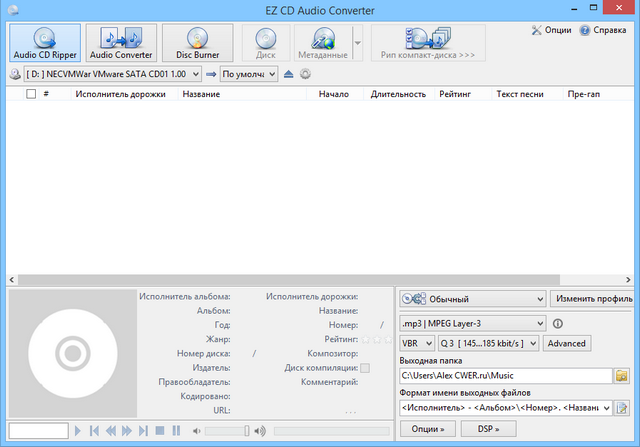
Task: Click the low volume speaker icon
Action: [196, 431]
